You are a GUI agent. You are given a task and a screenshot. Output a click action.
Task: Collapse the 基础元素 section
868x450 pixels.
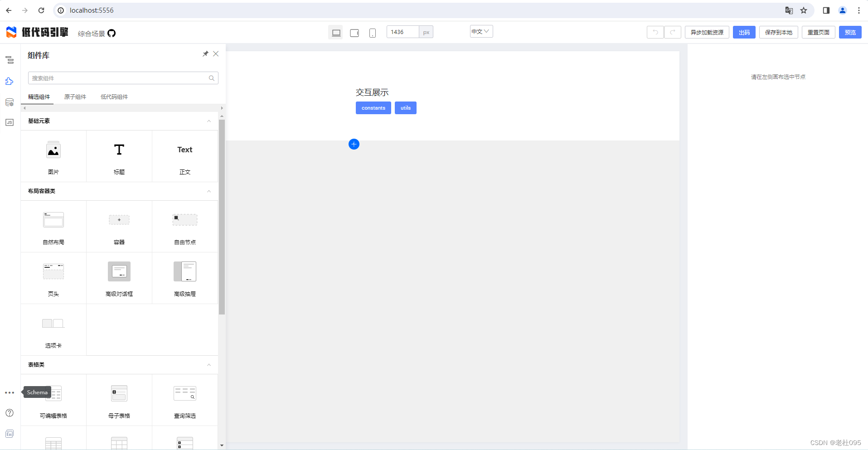coord(209,121)
